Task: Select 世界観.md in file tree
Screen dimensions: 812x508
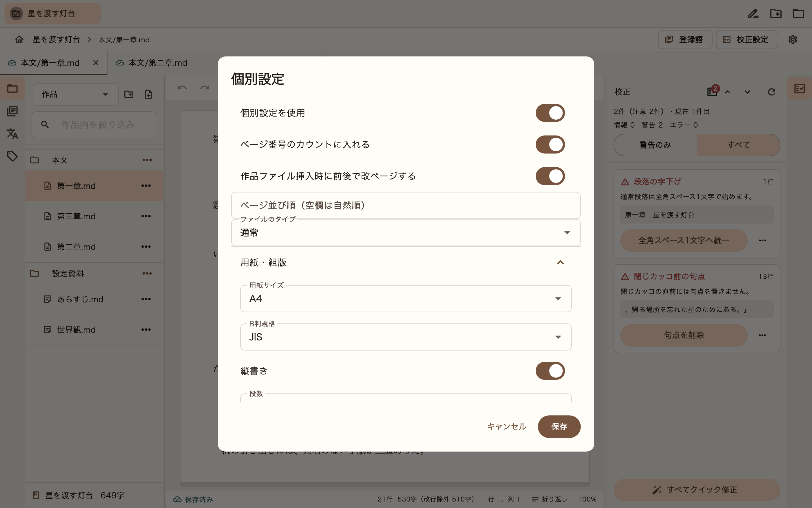Action: click(94, 330)
